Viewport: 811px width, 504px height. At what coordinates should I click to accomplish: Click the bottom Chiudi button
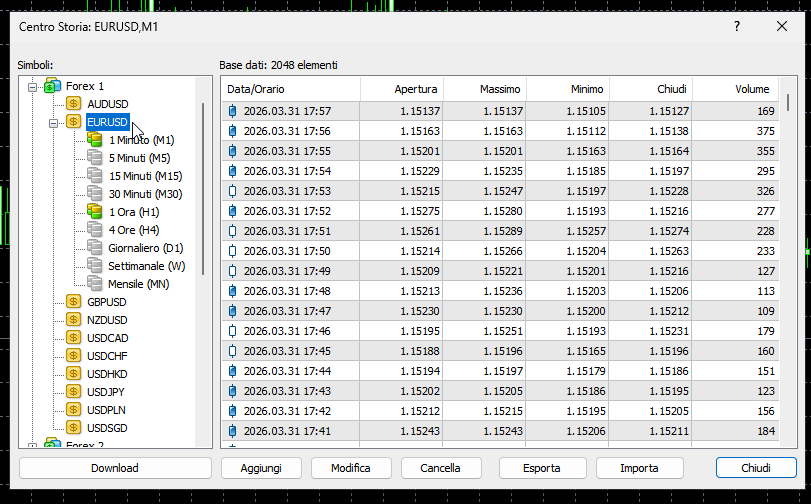click(756, 468)
